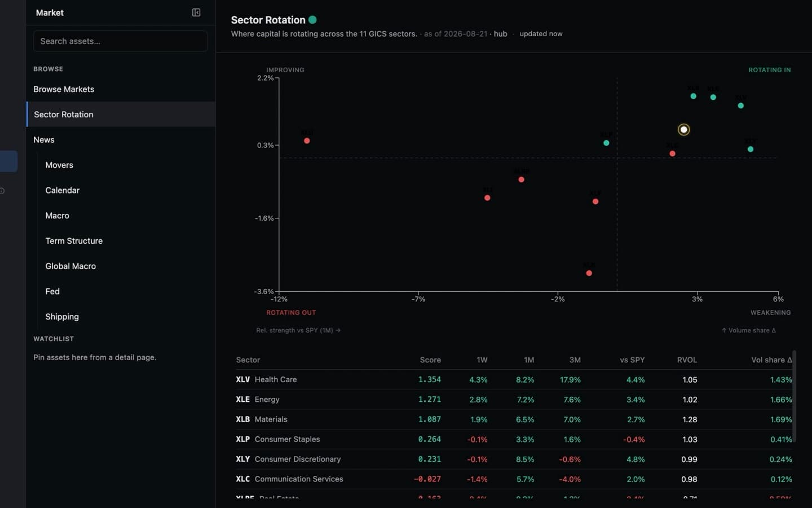Click 0.264 score for Consumer Staples
Viewport: 812px width, 508px height.
[430, 439]
